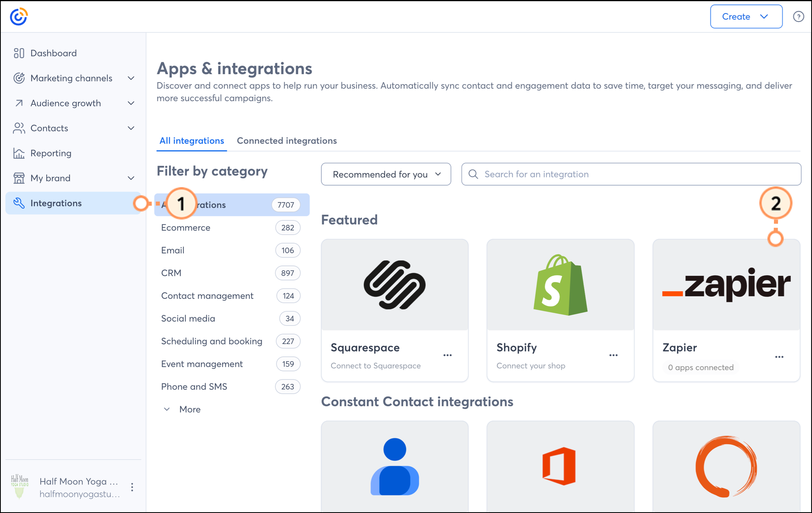Click the Squarespace card title

coord(365,348)
